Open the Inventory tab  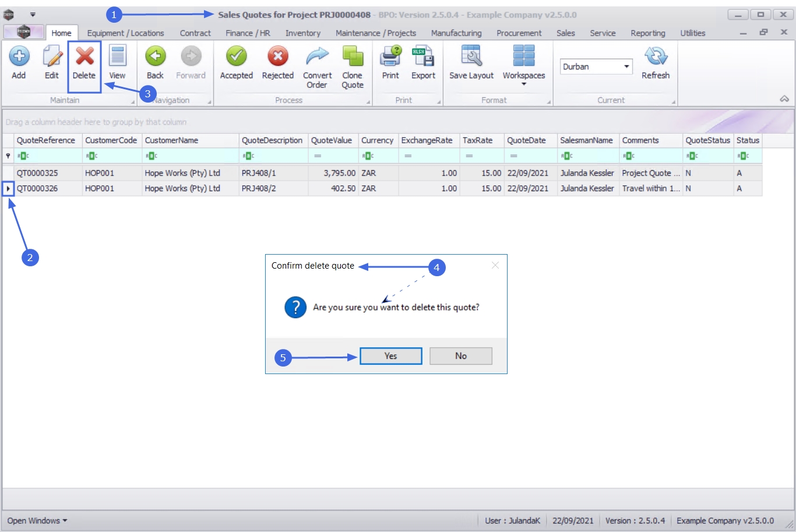(303, 33)
